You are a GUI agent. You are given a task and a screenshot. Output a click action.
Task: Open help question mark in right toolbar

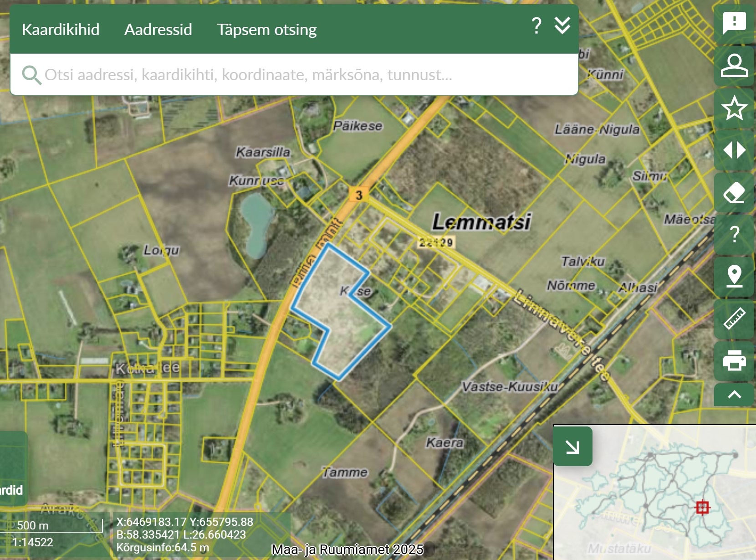734,234
